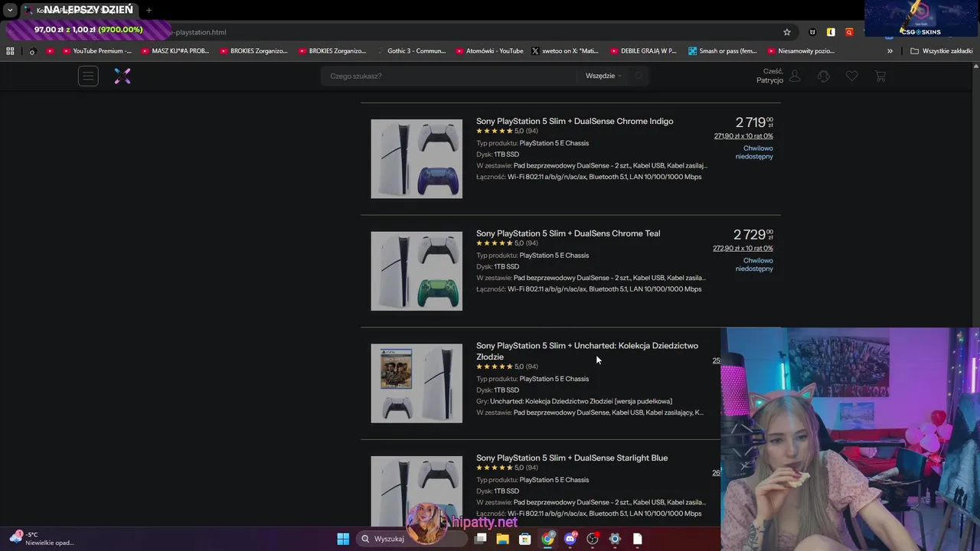Screen dimensions: 980x551
Task: Open the headset support icon
Action: point(824,76)
